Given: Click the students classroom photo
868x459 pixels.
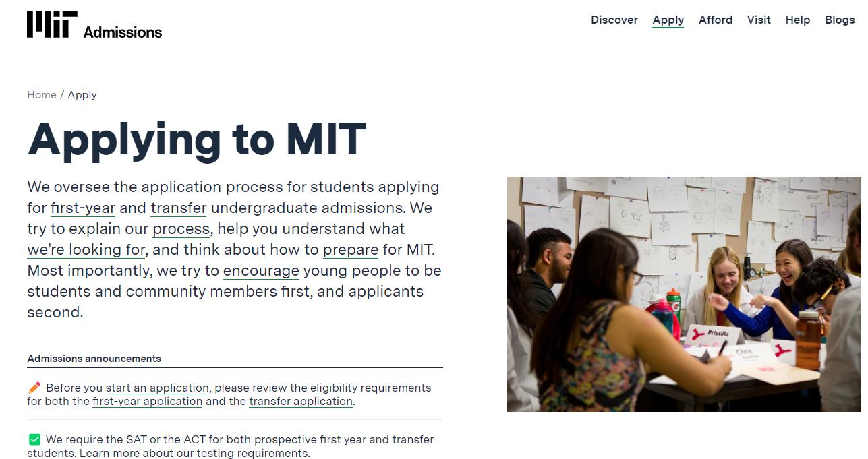Looking at the screenshot, I should tap(683, 294).
